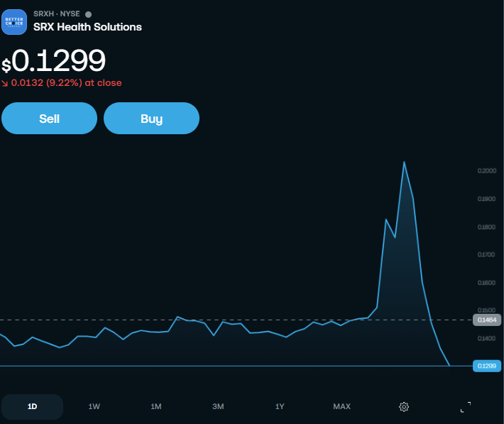Open the Better Choice company logo
This screenshot has width=504, height=424.
coord(14,22)
